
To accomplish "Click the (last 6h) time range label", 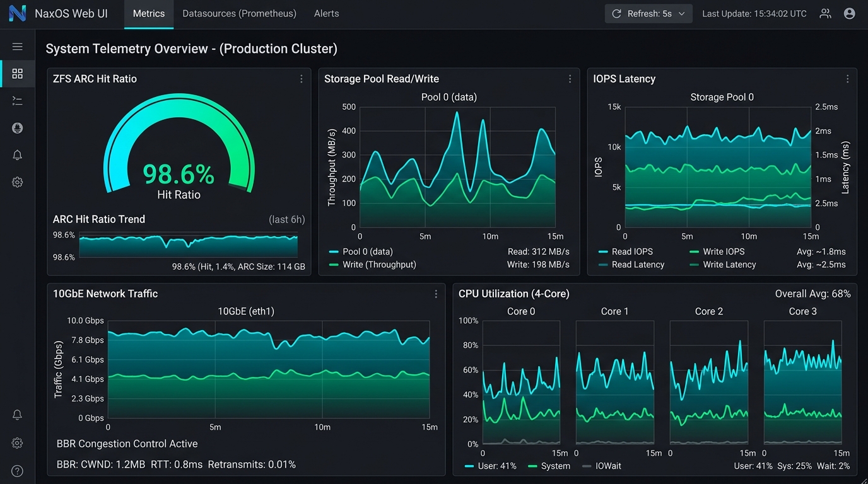I will [x=287, y=219].
